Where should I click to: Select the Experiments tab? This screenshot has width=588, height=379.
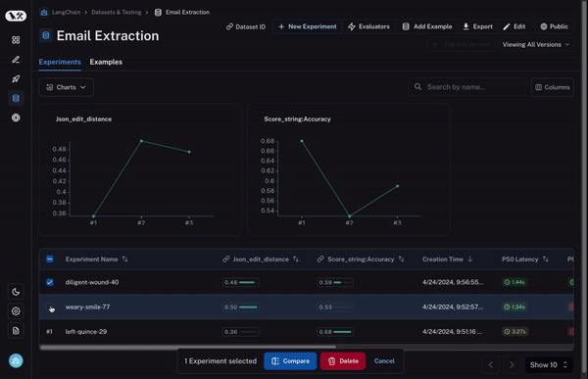[x=60, y=62]
